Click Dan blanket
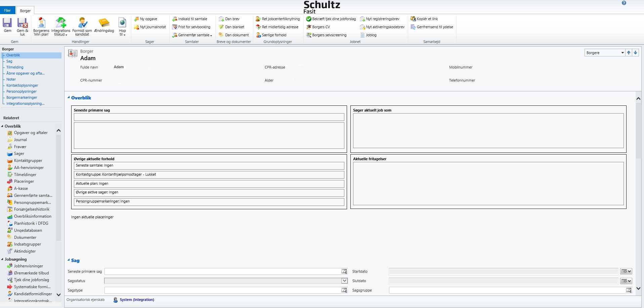The width and height of the screenshot is (644, 308). point(232,27)
